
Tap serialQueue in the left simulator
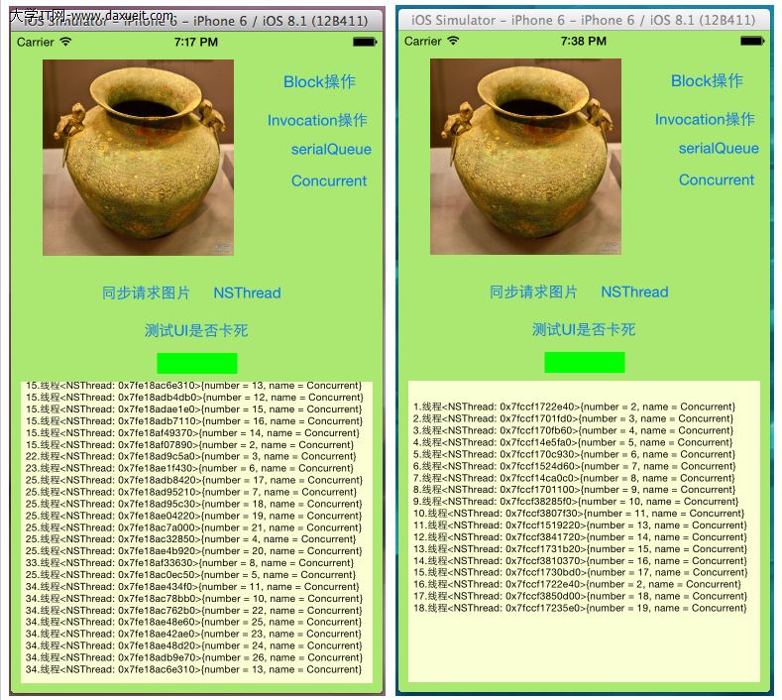click(x=331, y=149)
